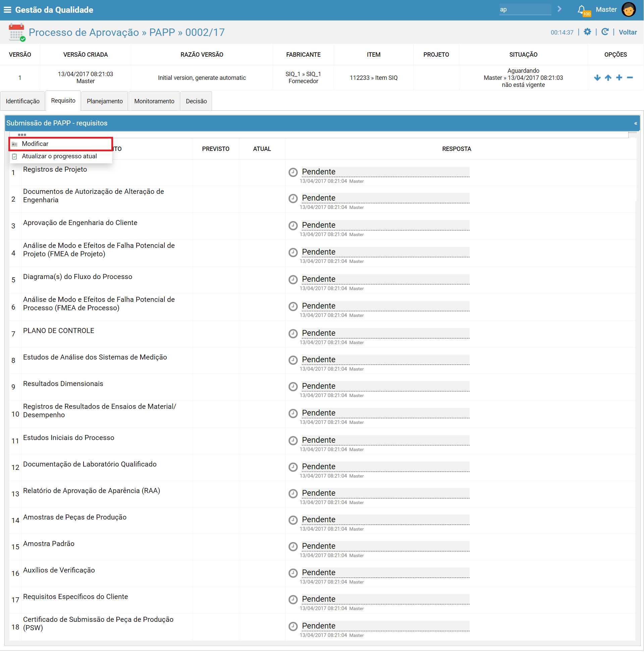Open Pendente response for Documentos de Autorização de Alteração

click(385, 198)
